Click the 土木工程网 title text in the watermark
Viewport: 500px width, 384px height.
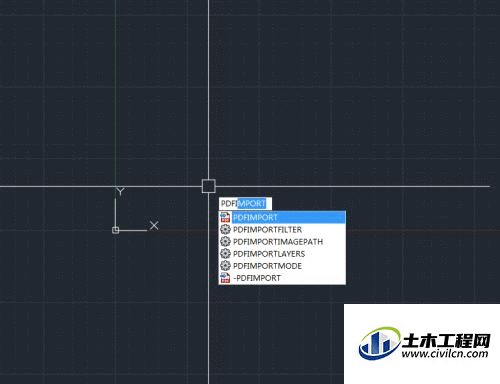tap(446, 340)
